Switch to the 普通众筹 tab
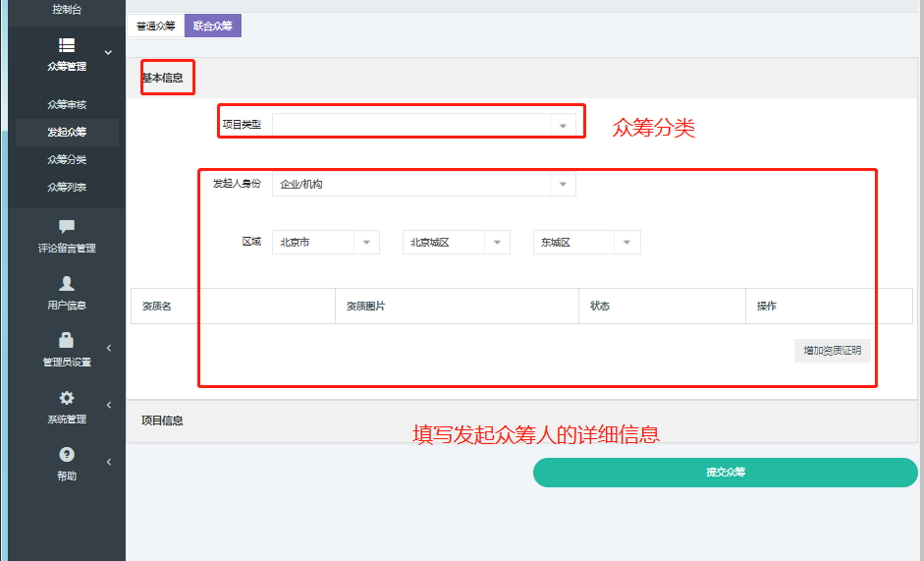Viewport: 924px width, 561px height. pos(155,26)
